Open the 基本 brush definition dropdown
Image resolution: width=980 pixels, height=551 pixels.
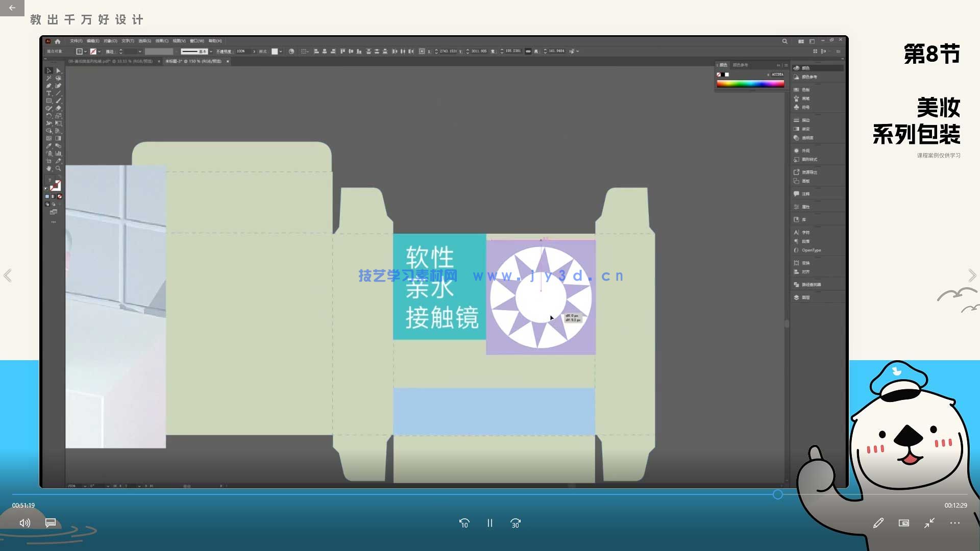210,51
